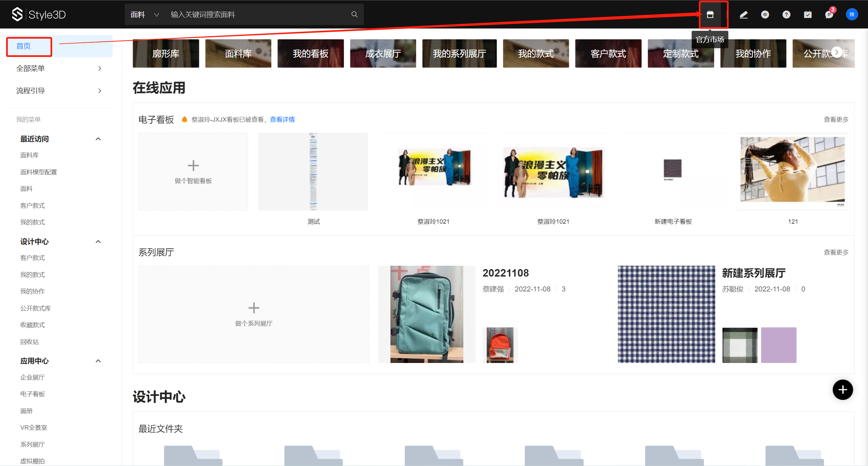Open the calendar task icon

click(x=808, y=15)
